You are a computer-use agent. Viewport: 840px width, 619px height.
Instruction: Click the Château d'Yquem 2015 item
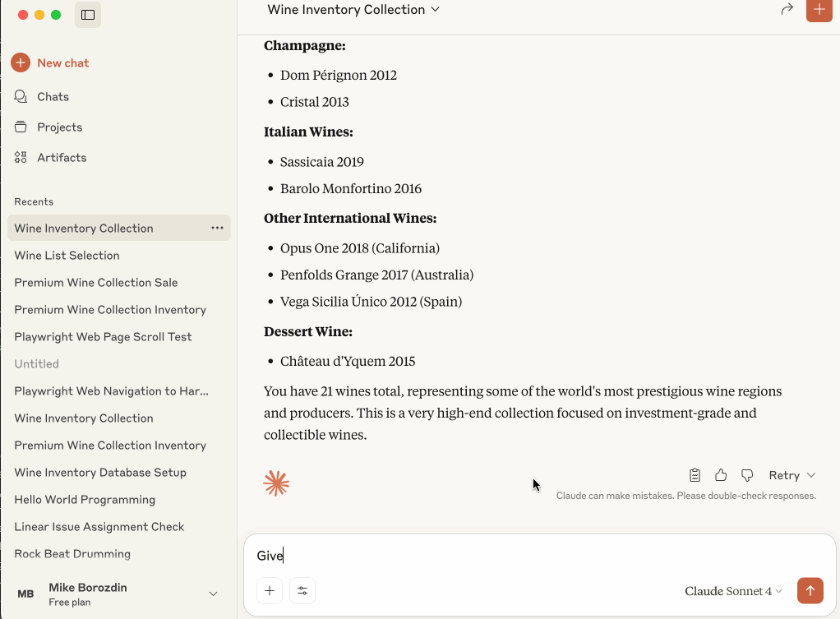[348, 361]
